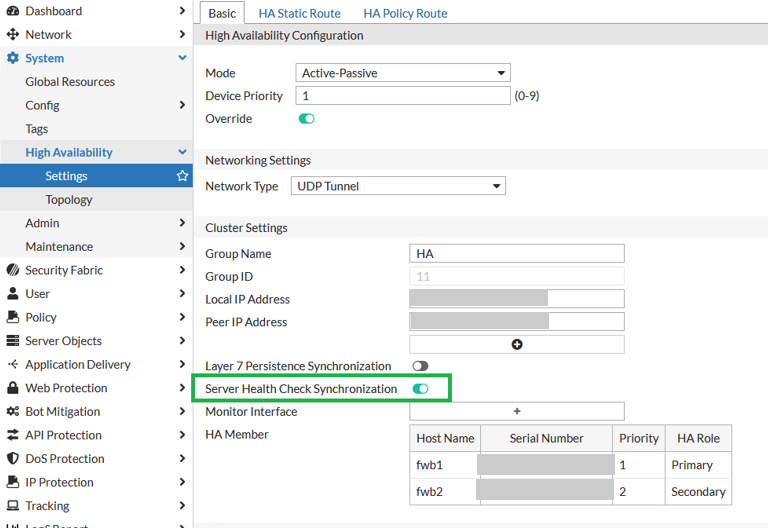768x528 pixels.
Task: Click the Security Fabric shield icon
Action: click(x=13, y=270)
